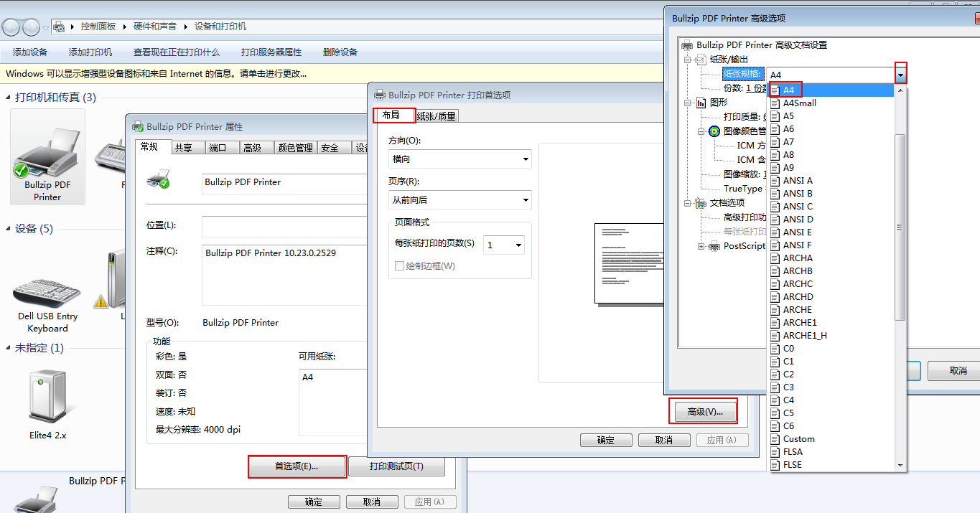Click the 文档选项 printer icon in tree
The height and width of the screenshot is (513, 980).
point(701,203)
